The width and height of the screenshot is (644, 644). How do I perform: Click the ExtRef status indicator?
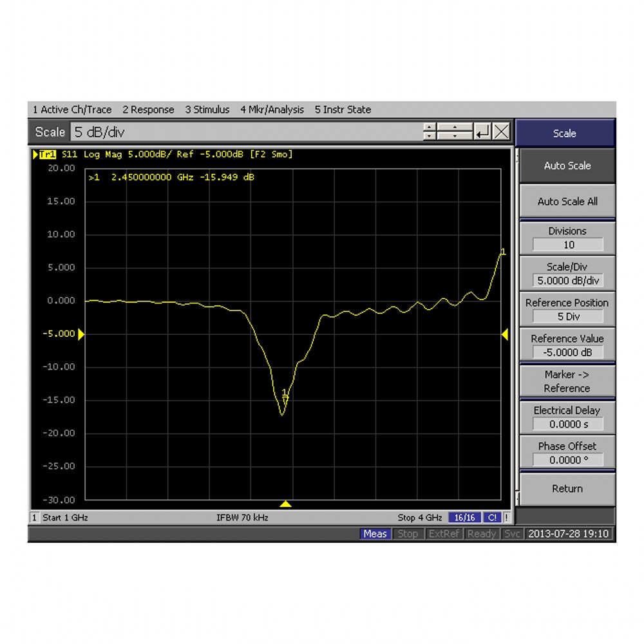point(444,534)
